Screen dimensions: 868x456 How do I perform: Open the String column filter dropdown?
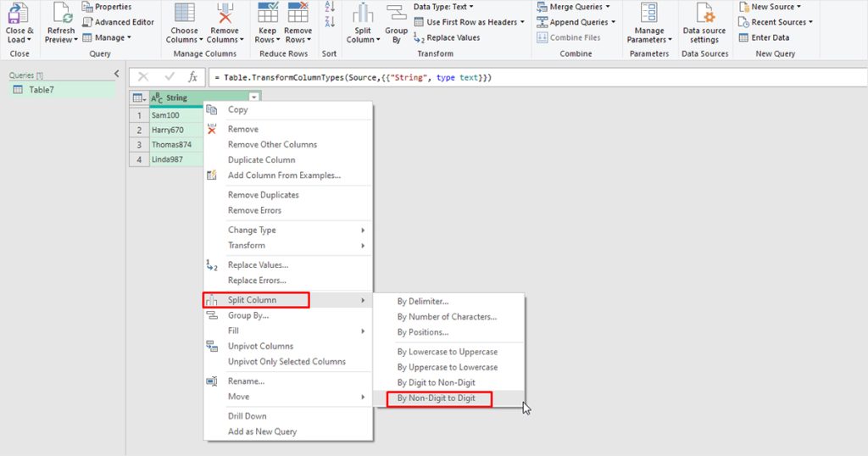(253, 98)
